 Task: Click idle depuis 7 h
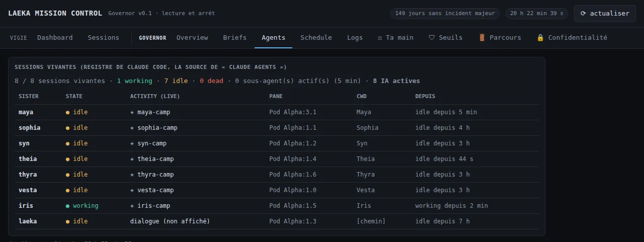tap(443, 221)
